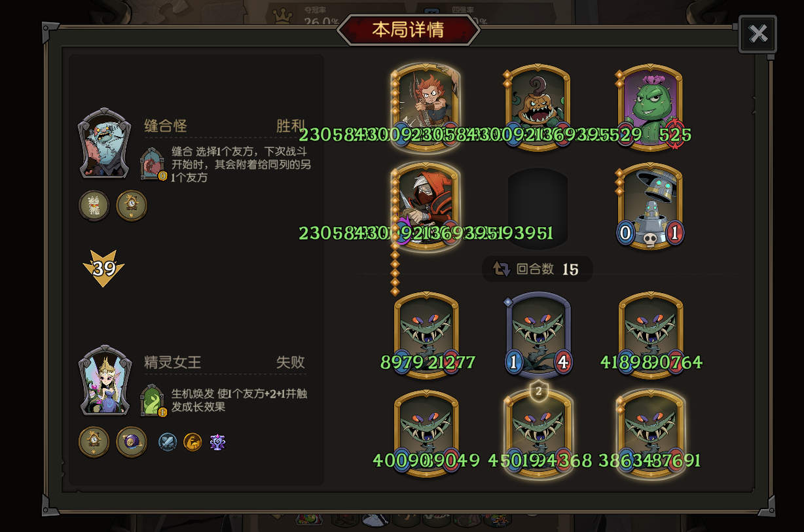Select the red-hooded assassin minion card
Viewport: 804px width, 532px height.
(x=426, y=205)
